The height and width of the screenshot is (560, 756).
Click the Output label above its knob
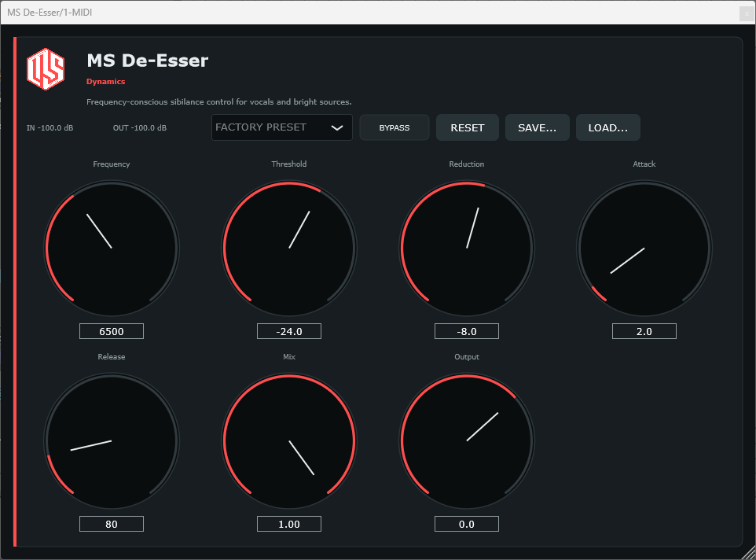pyautogui.click(x=467, y=357)
